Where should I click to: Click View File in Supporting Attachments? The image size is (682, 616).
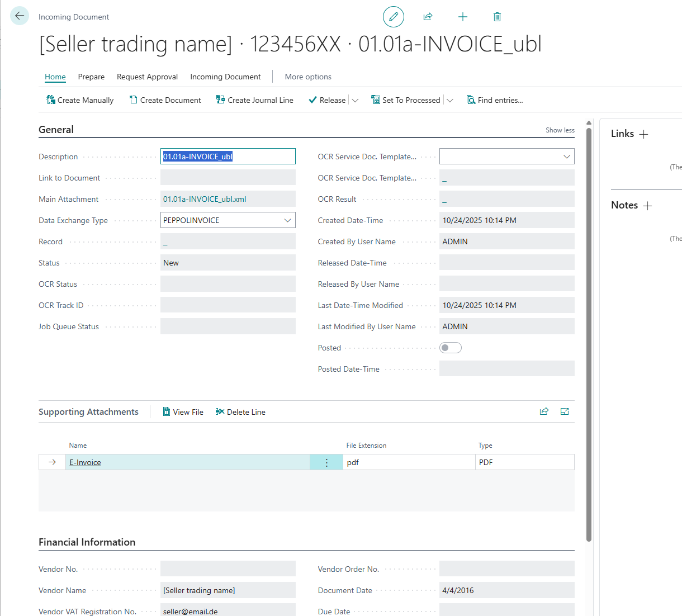coord(183,411)
